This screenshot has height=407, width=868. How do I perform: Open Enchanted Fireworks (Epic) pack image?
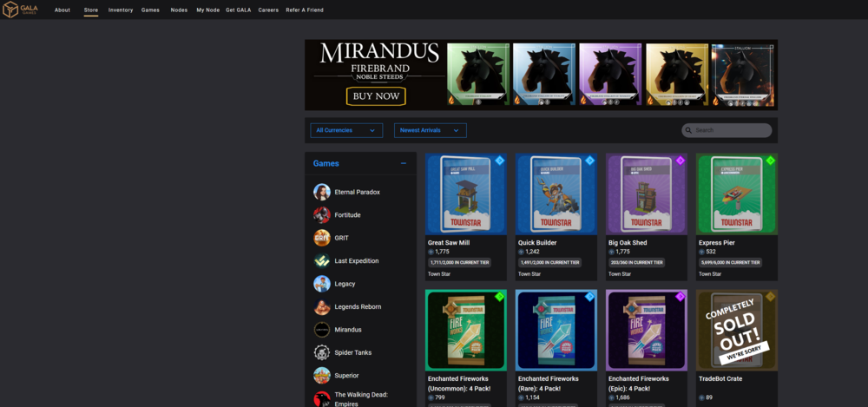point(647,330)
